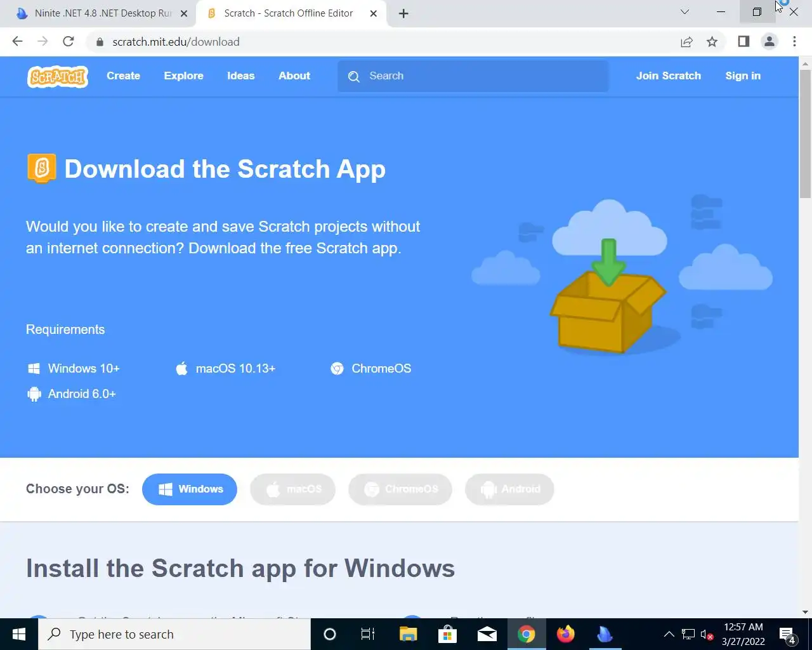Select macOS as your OS
The height and width of the screenshot is (650, 812).
[292, 489]
